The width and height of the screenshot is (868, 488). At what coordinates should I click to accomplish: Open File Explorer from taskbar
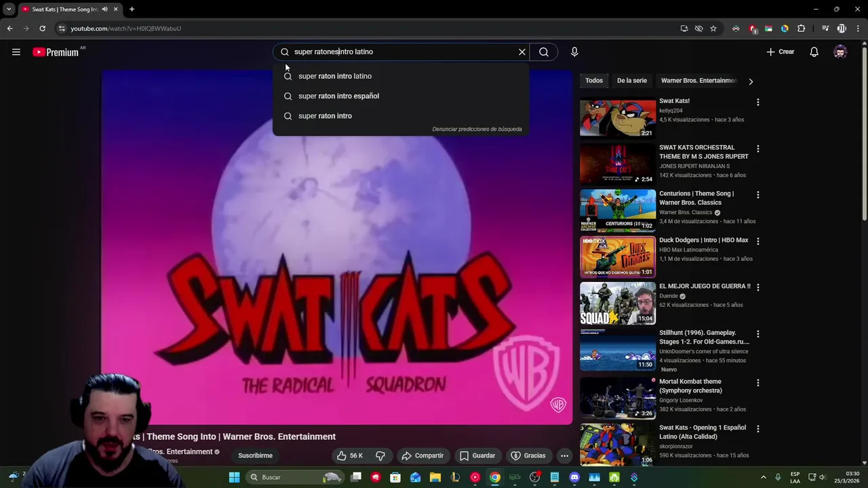[435, 477]
